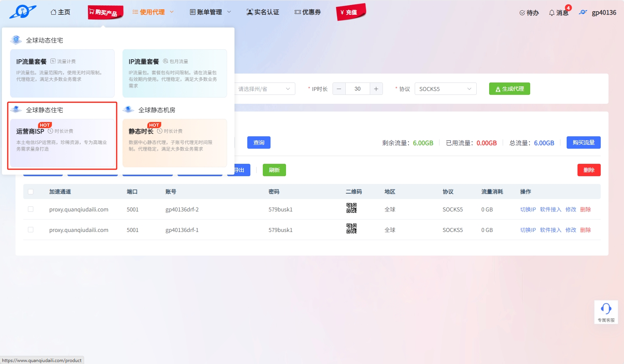Increase IP duration with plus button
This screenshot has width=624, height=364.
[x=376, y=89]
